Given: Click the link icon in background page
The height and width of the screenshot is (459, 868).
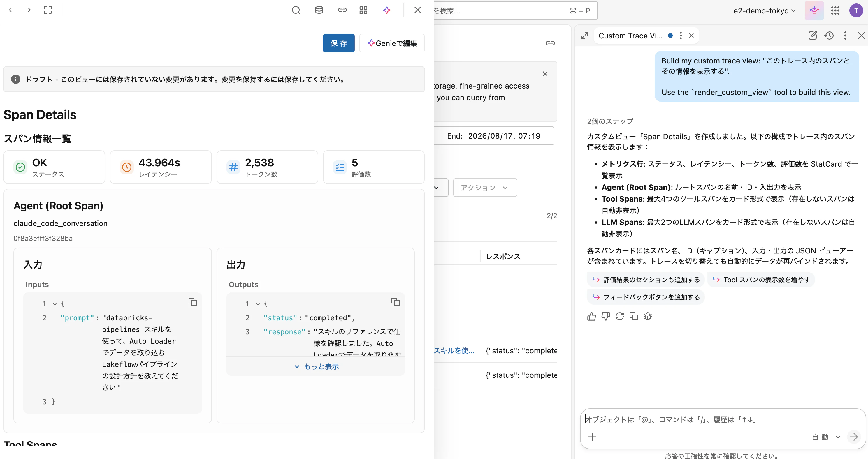Looking at the screenshot, I should pos(550,43).
